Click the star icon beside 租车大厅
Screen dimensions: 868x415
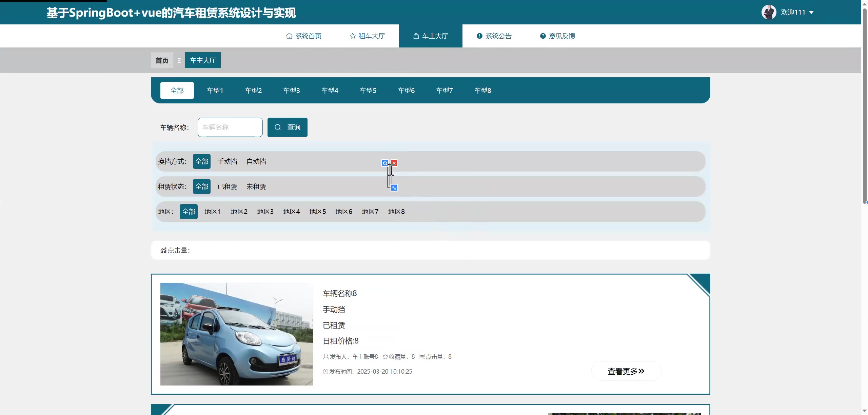pyautogui.click(x=353, y=36)
